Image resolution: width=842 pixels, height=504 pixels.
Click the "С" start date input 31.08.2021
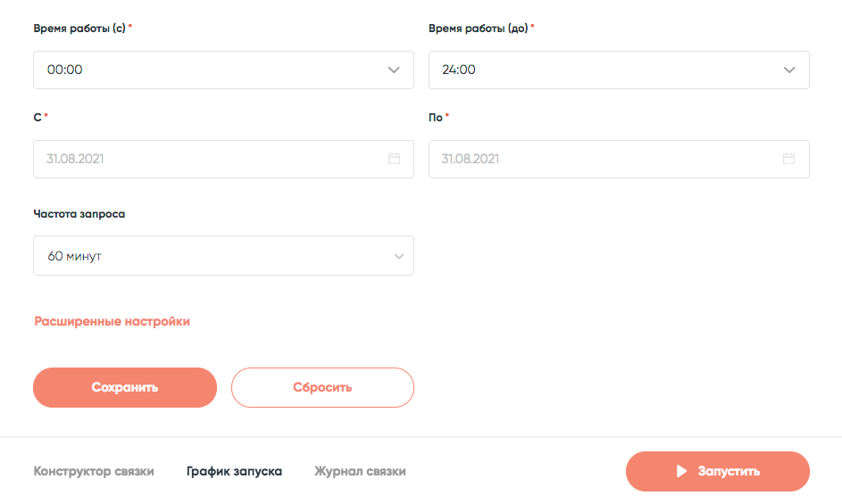77,159
